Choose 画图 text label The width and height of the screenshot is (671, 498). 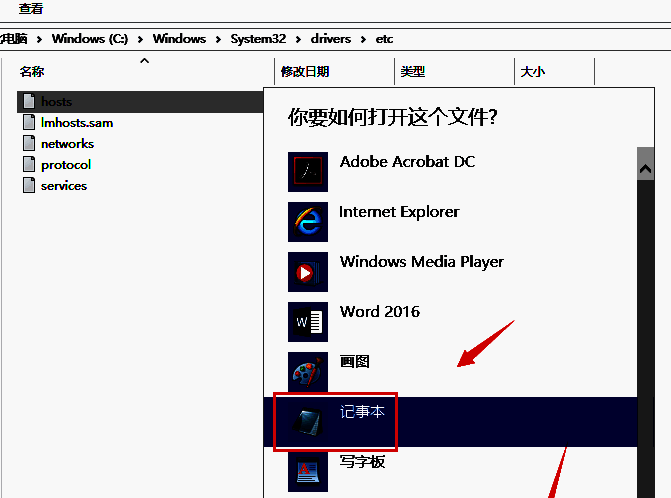tap(355, 362)
